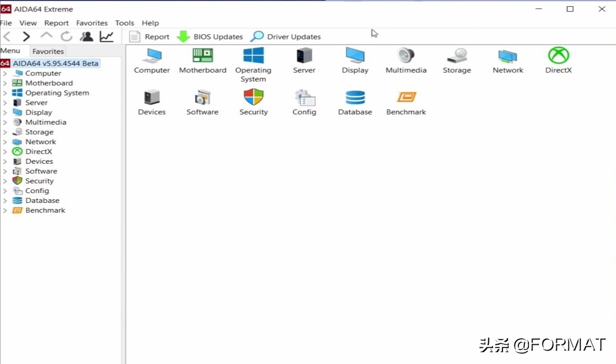
Task: Select the DirectX Xbox icon in main pane
Action: pos(558,56)
